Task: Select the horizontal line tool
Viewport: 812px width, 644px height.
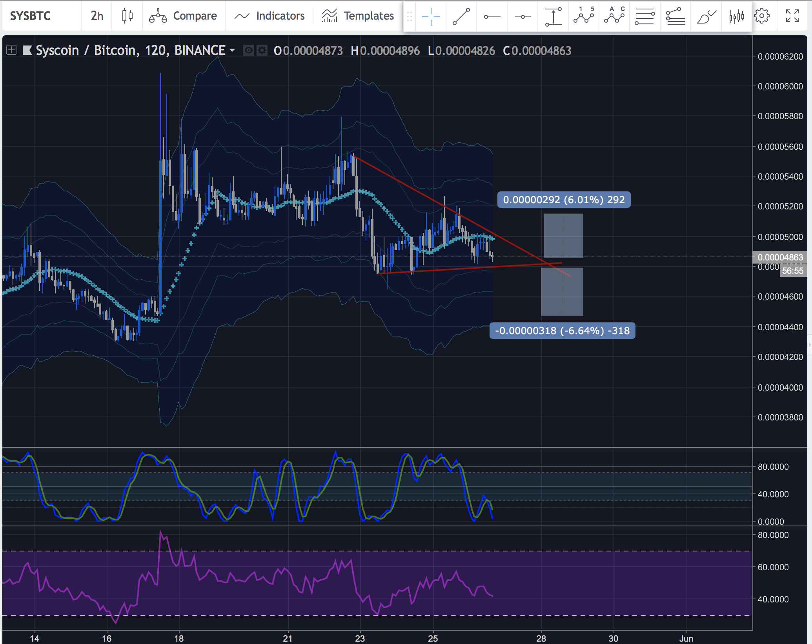Action: 523,16
